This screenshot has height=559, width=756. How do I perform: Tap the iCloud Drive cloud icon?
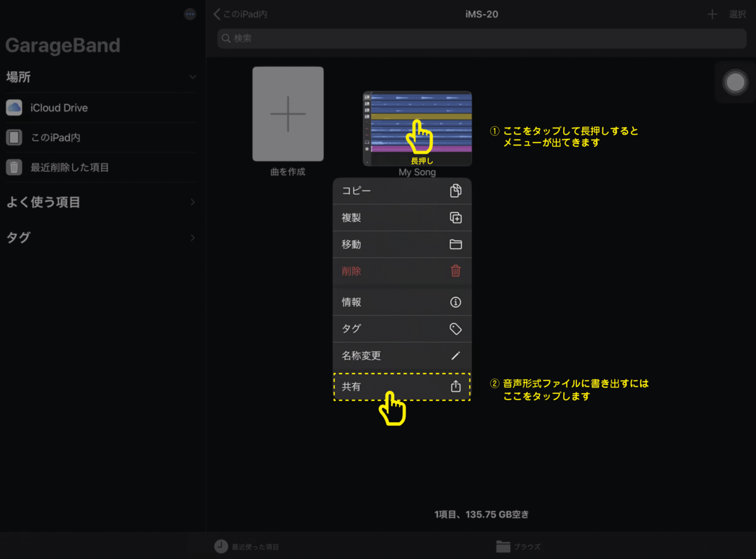point(14,108)
